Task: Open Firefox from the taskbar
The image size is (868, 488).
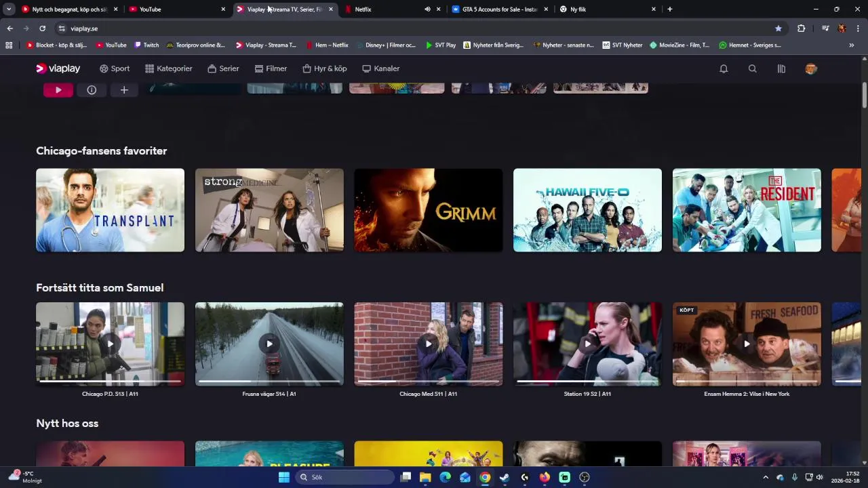Action: [545, 477]
